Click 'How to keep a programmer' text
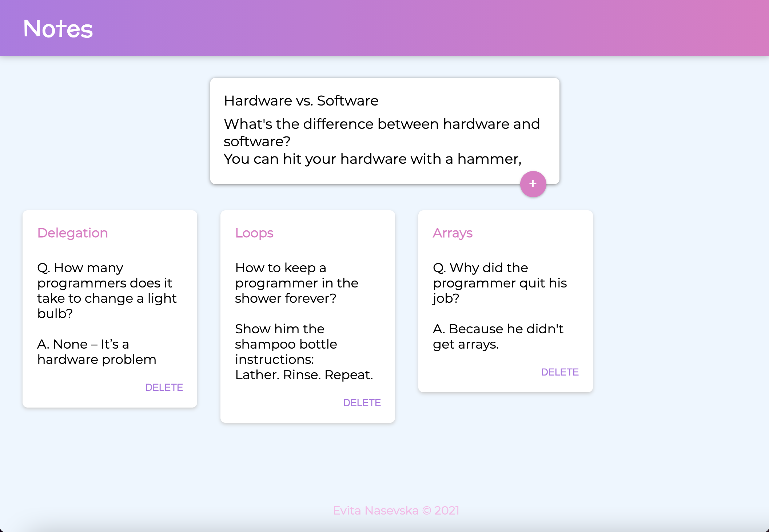The image size is (769, 532). (297, 283)
